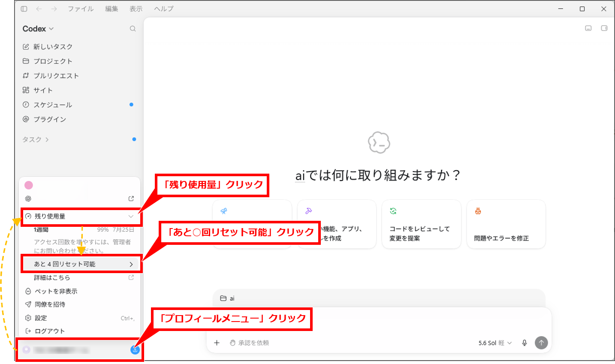Click the ai project folder chip
Image resolution: width=615 pixels, height=364 pixels.
[227, 299]
